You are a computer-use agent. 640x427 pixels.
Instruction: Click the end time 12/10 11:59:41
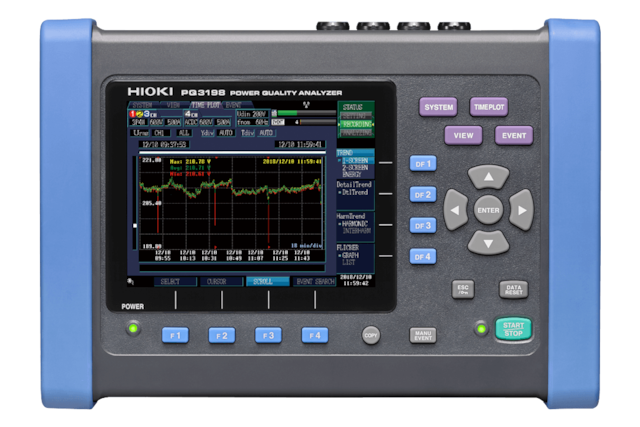(300, 144)
